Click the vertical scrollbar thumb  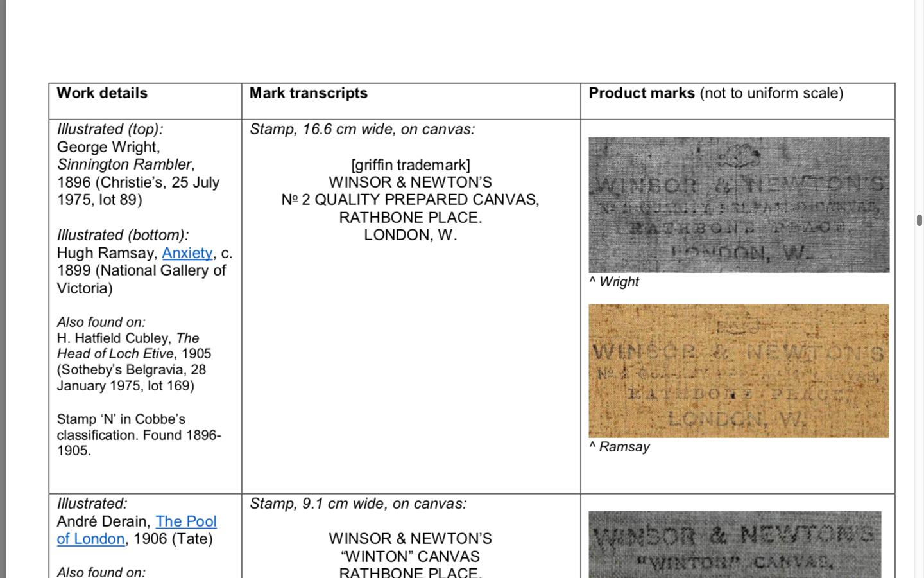pyautogui.click(x=919, y=220)
